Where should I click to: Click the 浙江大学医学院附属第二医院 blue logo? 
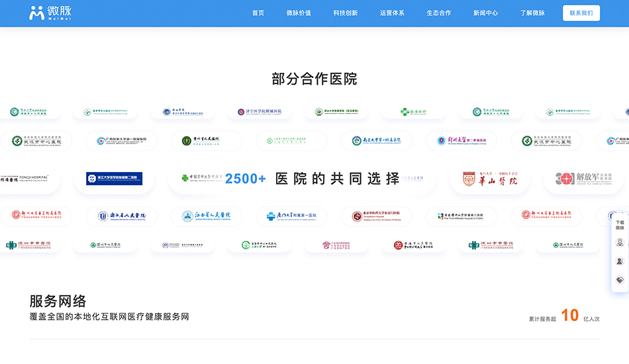(114, 179)
